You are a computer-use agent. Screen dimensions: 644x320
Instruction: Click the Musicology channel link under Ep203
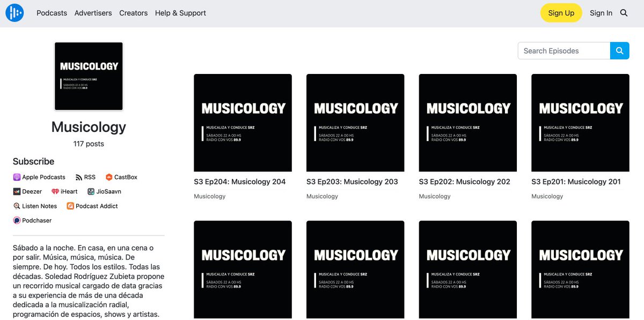pyautogui.click(x=322, y=196)
